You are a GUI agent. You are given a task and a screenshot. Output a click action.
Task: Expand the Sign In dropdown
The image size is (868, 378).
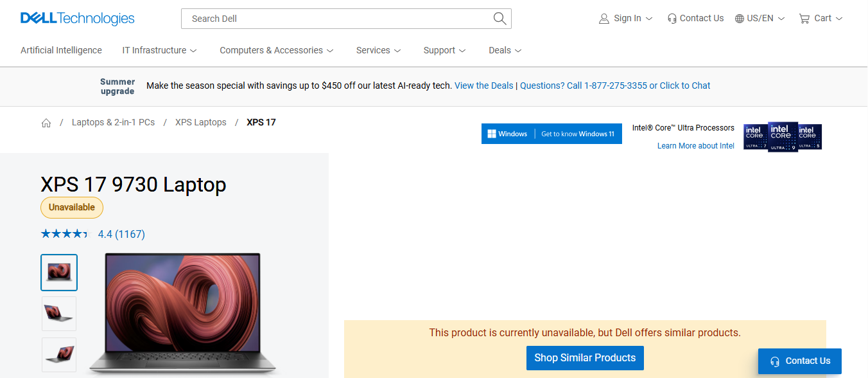626,18
